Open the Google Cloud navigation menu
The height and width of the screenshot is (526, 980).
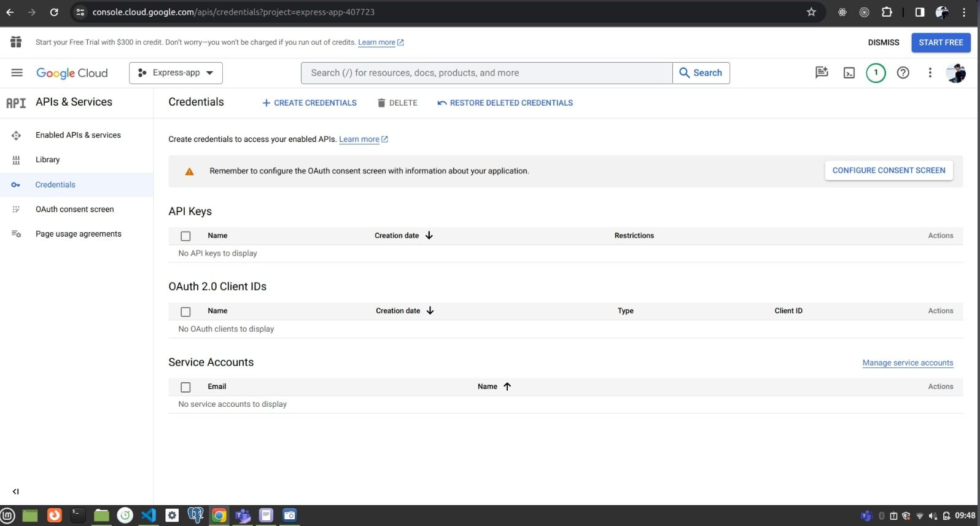(17, 73)
